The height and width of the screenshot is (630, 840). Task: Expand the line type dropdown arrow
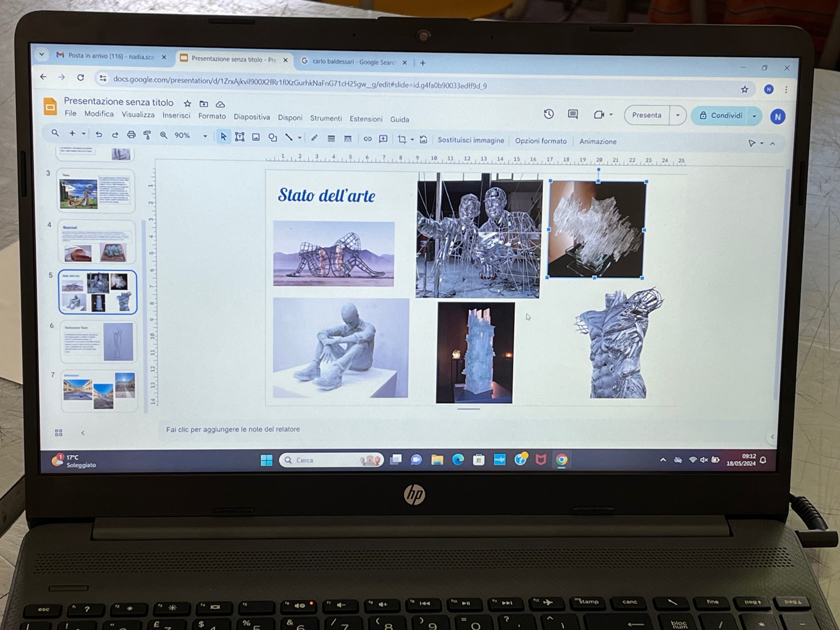[x=300, y=138]
